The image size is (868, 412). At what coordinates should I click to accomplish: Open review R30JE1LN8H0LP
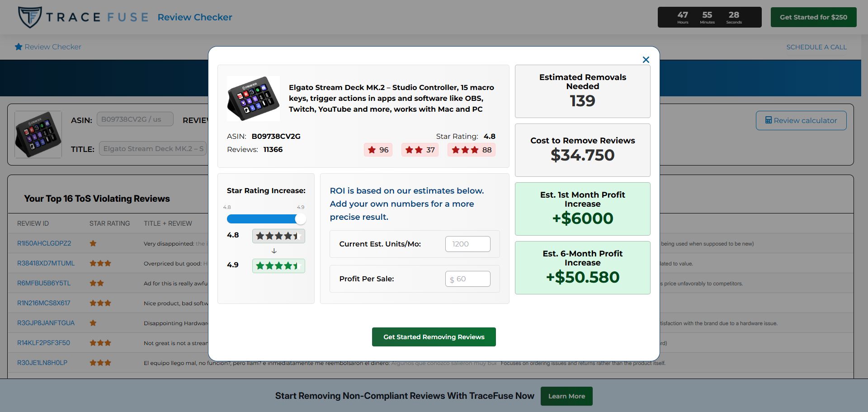coord(42,363)
